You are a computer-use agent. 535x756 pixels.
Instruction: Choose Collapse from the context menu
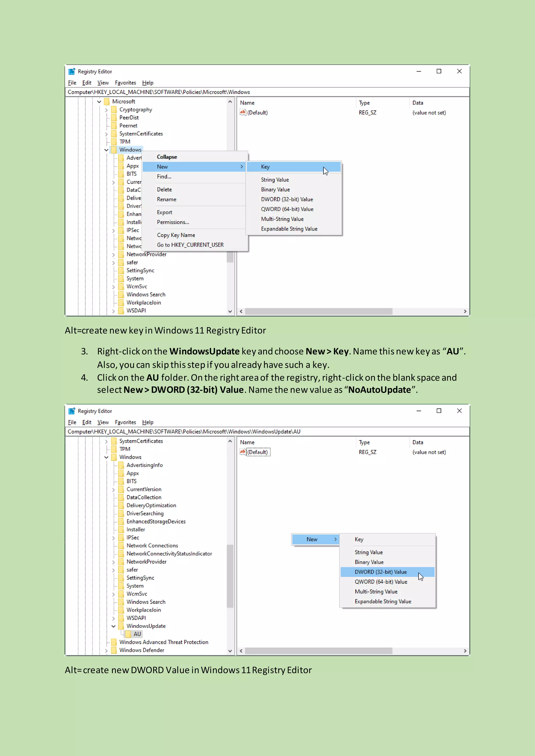pyautogui.click(x=195, y=157)
